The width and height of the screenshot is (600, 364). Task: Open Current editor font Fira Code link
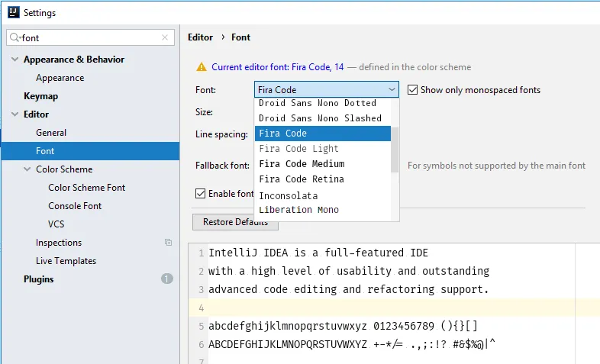pos(277,67)
